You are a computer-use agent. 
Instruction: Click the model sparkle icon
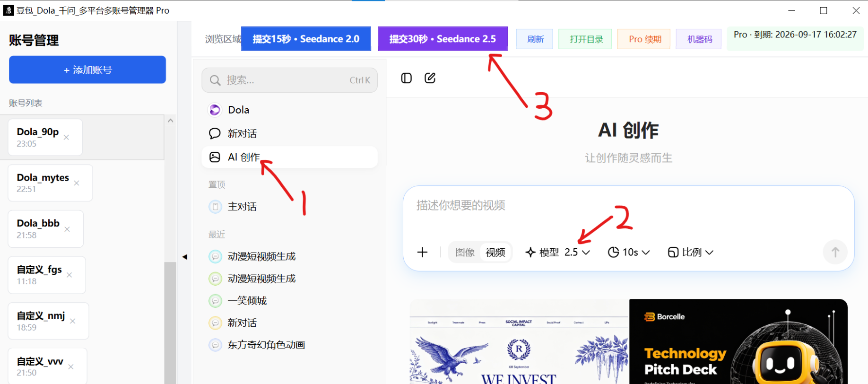tap(530, 252)
